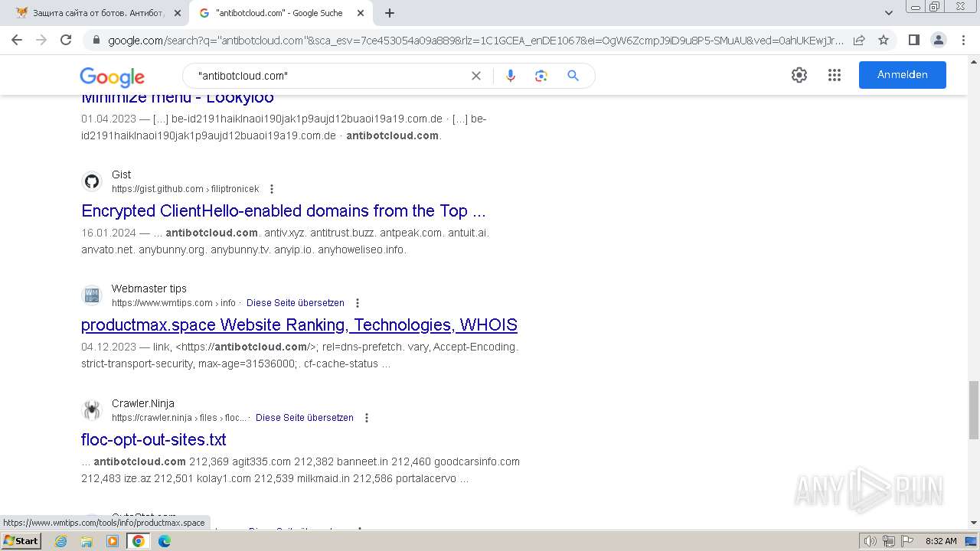Clear the search box text
The height and width of the screenshot is (551, 980).
click(476, 76)
